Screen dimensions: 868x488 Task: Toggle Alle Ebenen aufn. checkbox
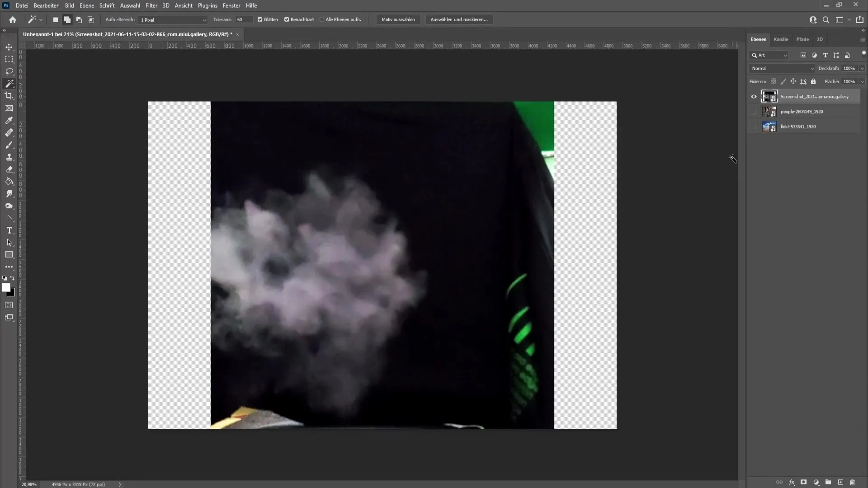[322, 20]
